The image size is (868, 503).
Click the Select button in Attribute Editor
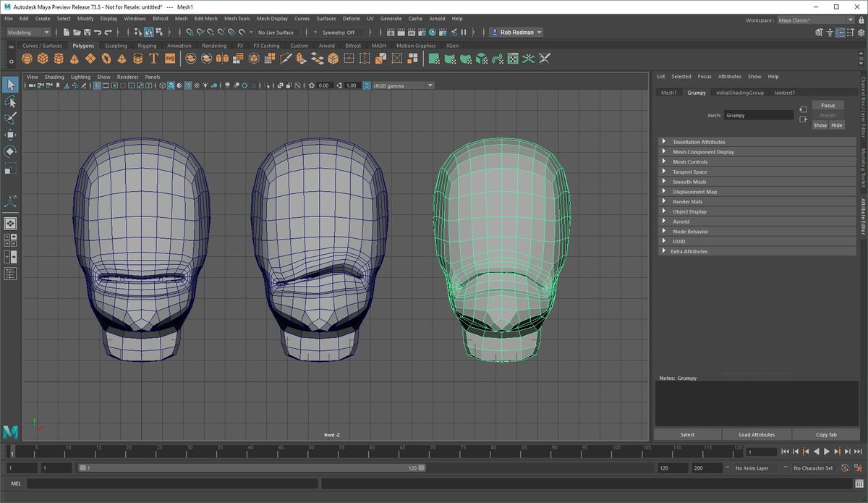tap(687, 435)
